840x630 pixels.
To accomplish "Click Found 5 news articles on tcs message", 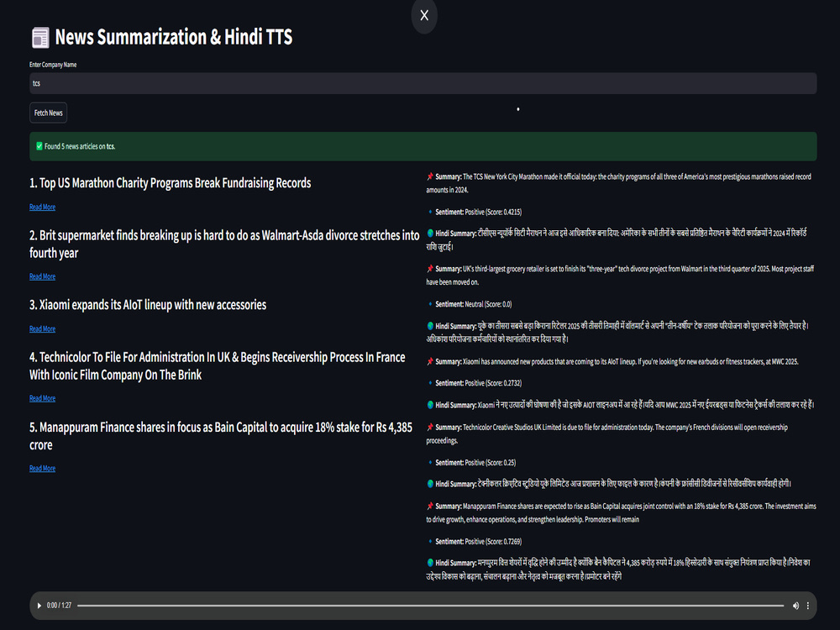I will [80, 146].
